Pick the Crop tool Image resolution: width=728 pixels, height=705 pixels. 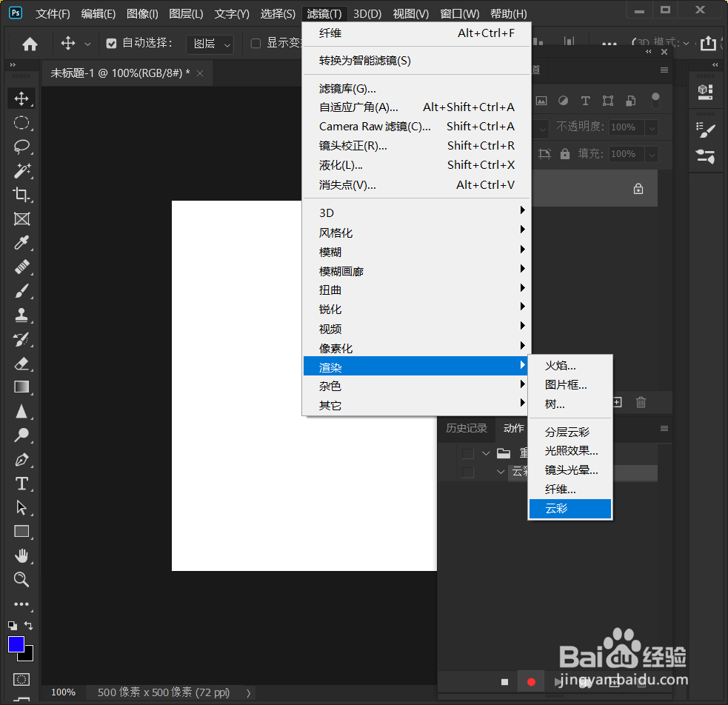[22, 196]
